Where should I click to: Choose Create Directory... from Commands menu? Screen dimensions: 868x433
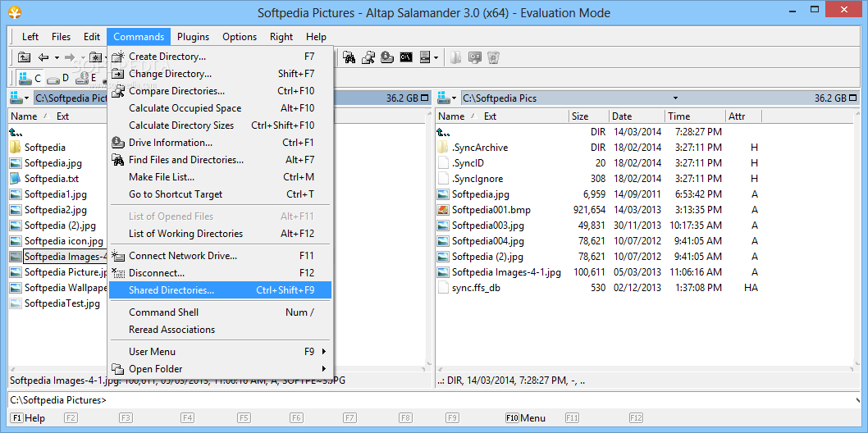point(220,57)
